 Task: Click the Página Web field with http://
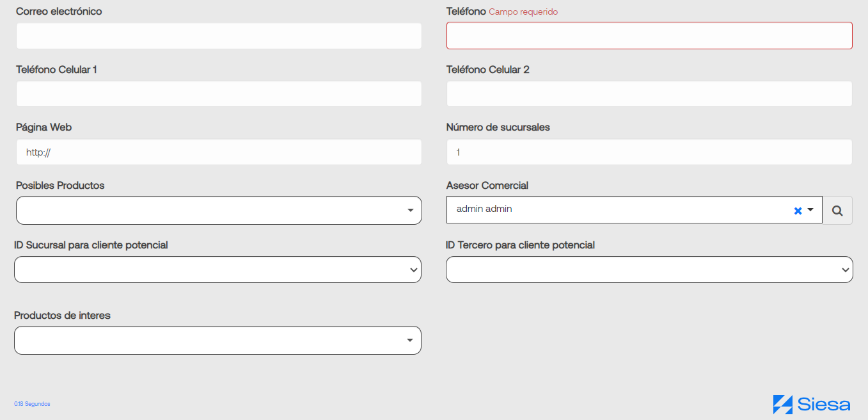pyautogui.click(x=219, y=152)
